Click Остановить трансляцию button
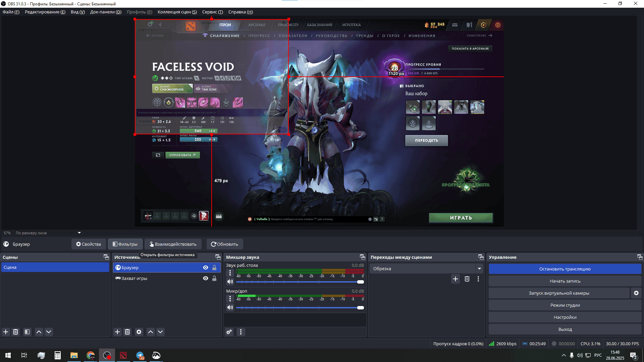This screenshot has height=362, width=644. pos(565,269)
